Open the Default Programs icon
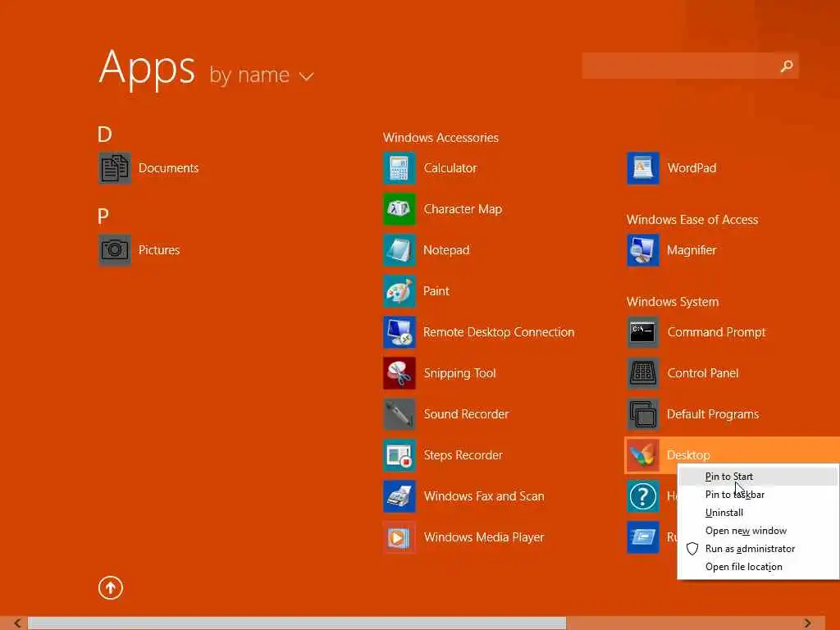 [x=643, y=414]
